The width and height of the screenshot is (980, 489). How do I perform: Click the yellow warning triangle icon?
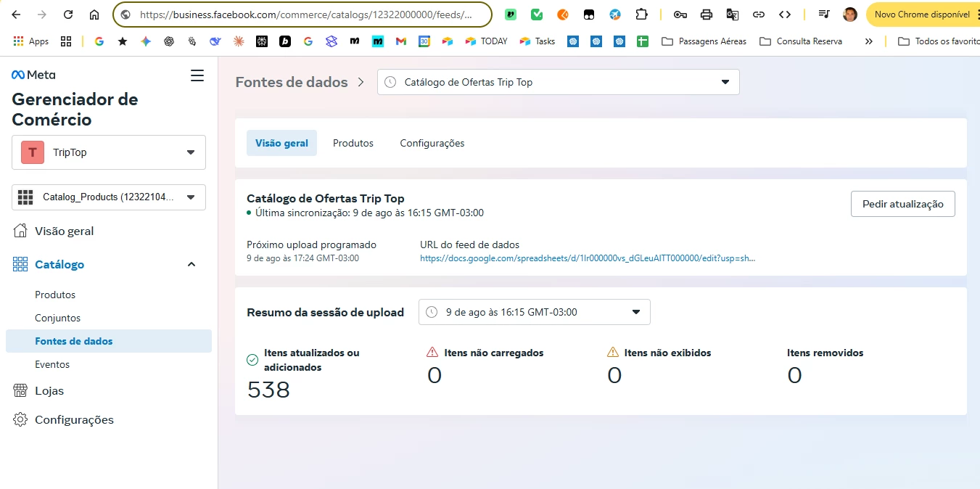point(613,353)
